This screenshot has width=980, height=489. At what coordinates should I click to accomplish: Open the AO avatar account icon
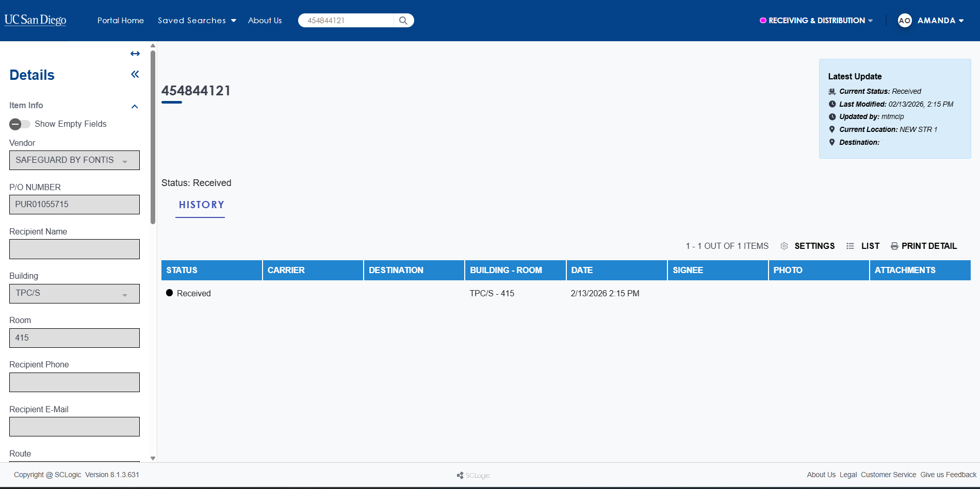tap(904, 20)
